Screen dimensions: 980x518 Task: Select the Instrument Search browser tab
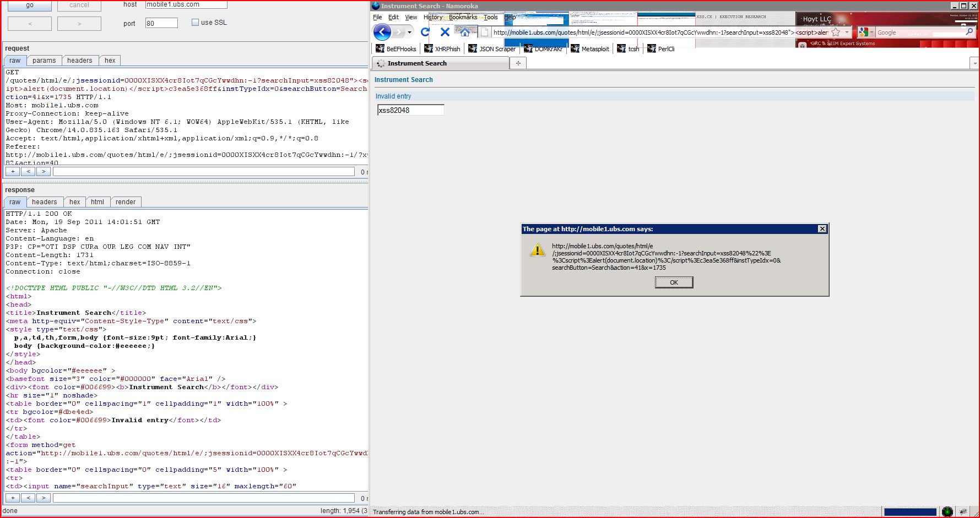(441, 63)
